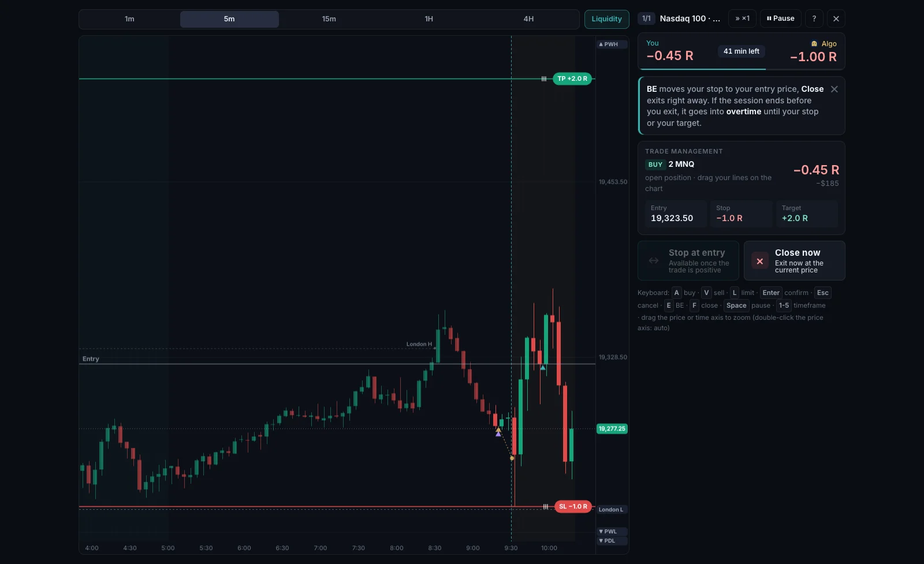Click the L limit key hint
This screenshot has width=924, height=564.
735,293
